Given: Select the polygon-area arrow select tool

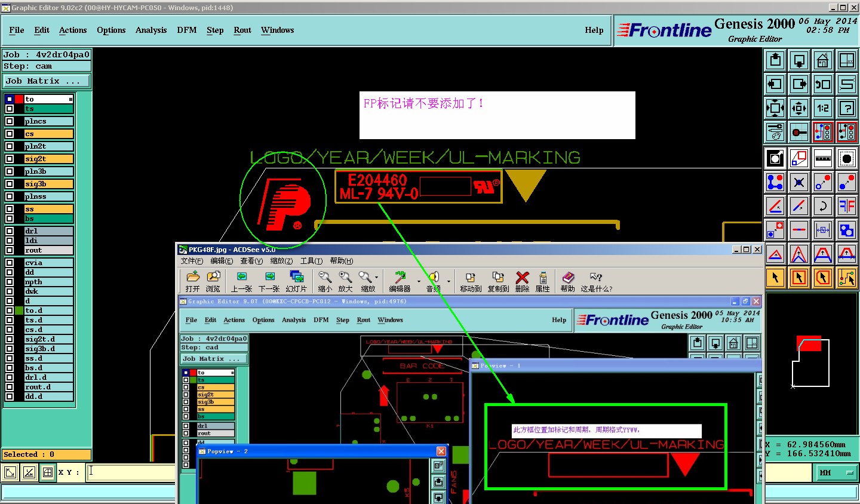Looking at the screenshot, I should [x=823, y=278].
